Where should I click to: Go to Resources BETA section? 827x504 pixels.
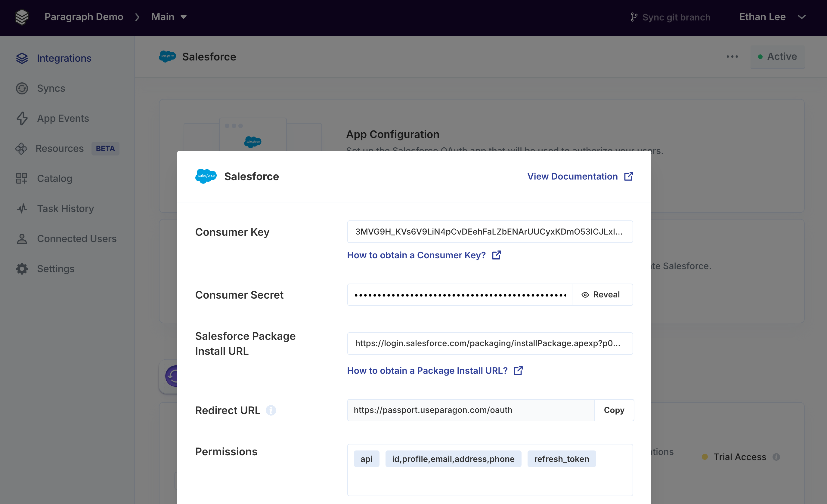60,149
